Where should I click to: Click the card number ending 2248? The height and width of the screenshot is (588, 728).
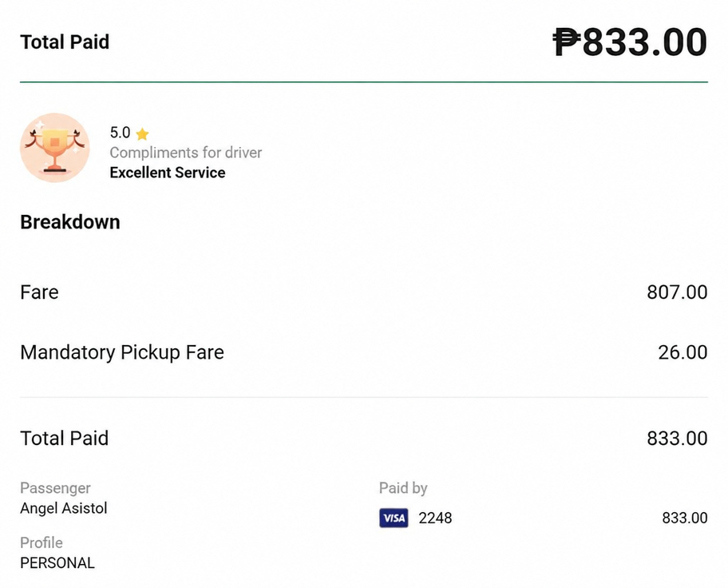(x=435, y=518)
